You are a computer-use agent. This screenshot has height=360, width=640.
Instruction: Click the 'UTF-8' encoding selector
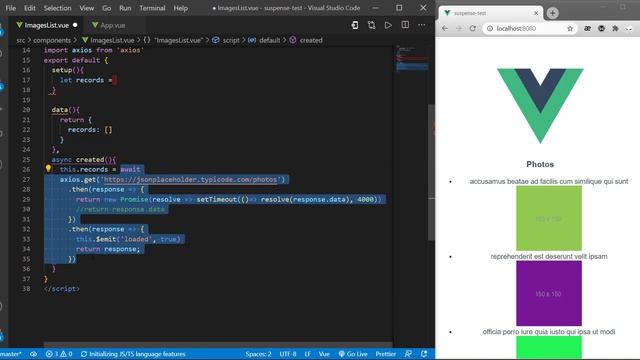coord(288,354)
